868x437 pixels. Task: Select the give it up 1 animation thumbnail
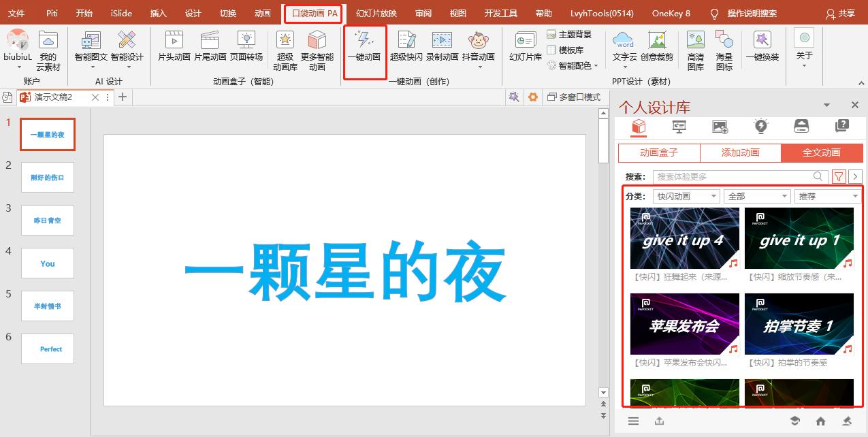[x=799, y=239]
